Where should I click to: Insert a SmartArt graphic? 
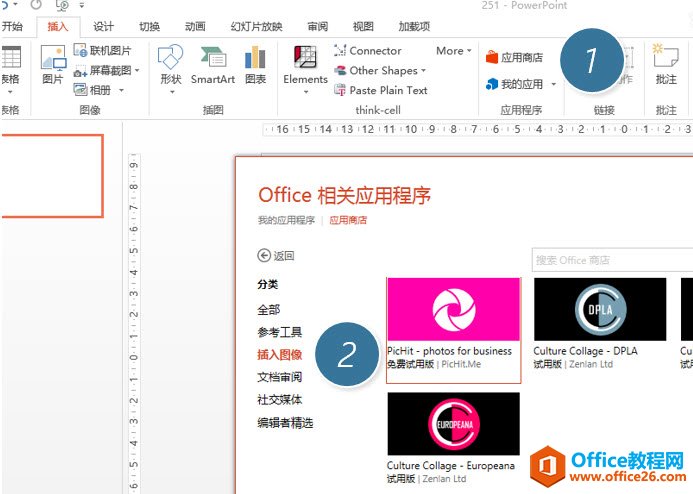tap(213, 65)
